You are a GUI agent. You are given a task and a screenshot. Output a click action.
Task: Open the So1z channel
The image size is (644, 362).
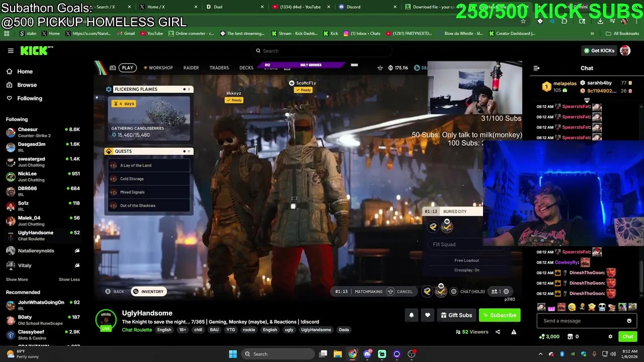click(x=43, y=206)
